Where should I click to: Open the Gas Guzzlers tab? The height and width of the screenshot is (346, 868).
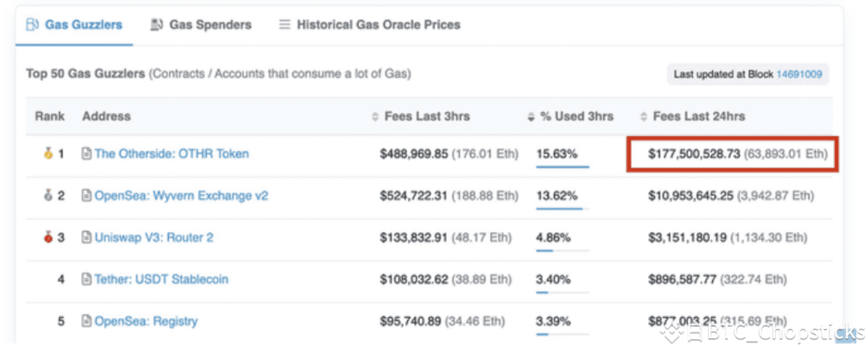pyautogui.click(x=74, y=25)
